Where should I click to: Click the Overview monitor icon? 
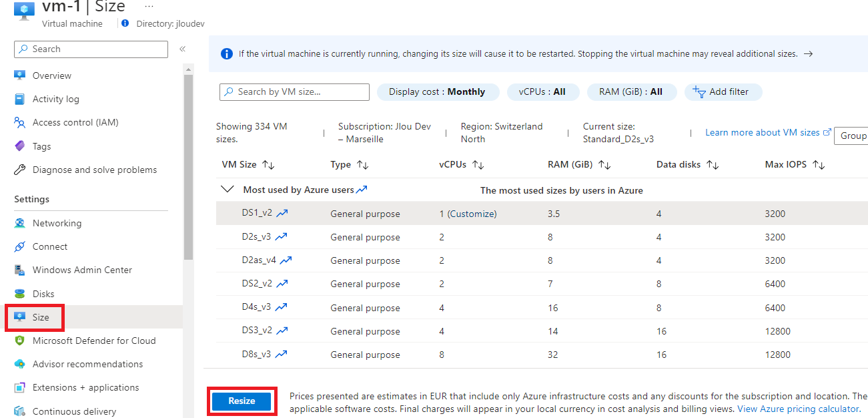(20, 75)
